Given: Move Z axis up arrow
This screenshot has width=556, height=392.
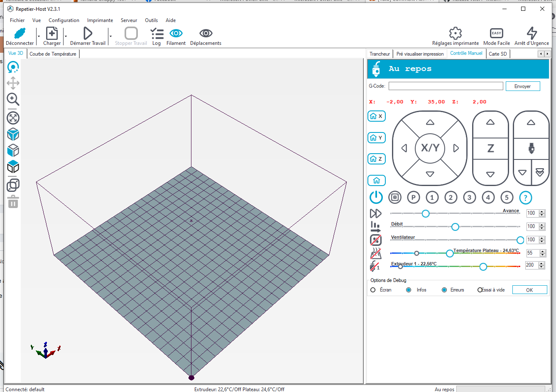Looking at the screenshot, I should (490, 122).
